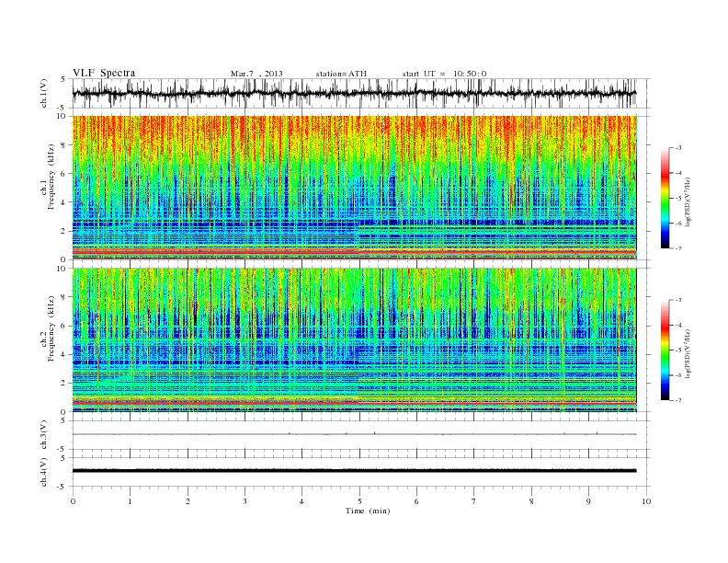728x563 pixels.
Task: Click time axis tick label '9'
Action: [x=588, y=501]
